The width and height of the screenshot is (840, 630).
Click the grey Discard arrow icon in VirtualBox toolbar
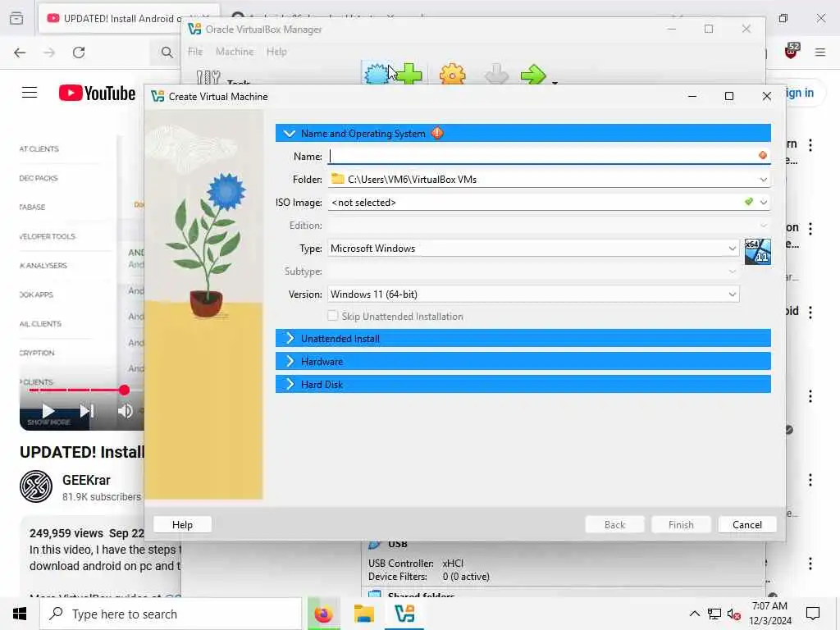pos(496,75)
